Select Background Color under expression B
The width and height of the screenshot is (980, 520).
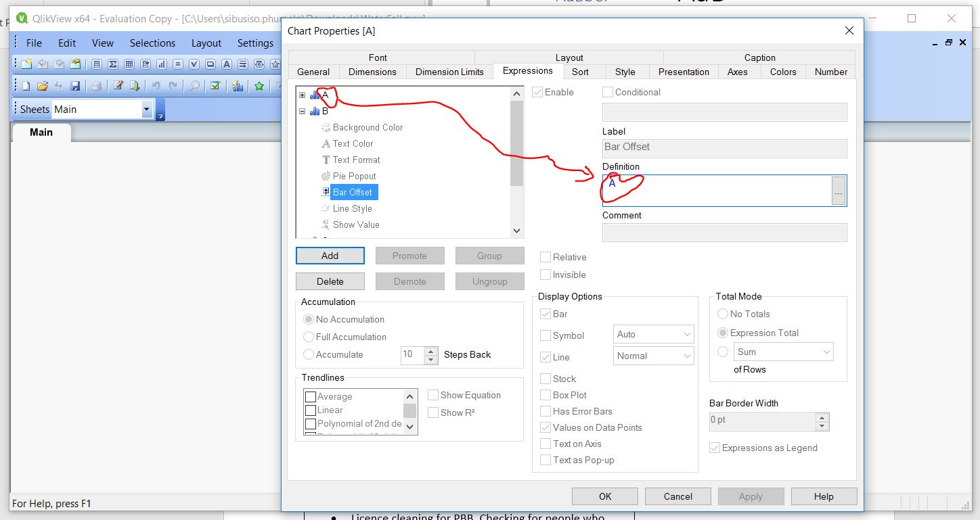tap(367, 127)
